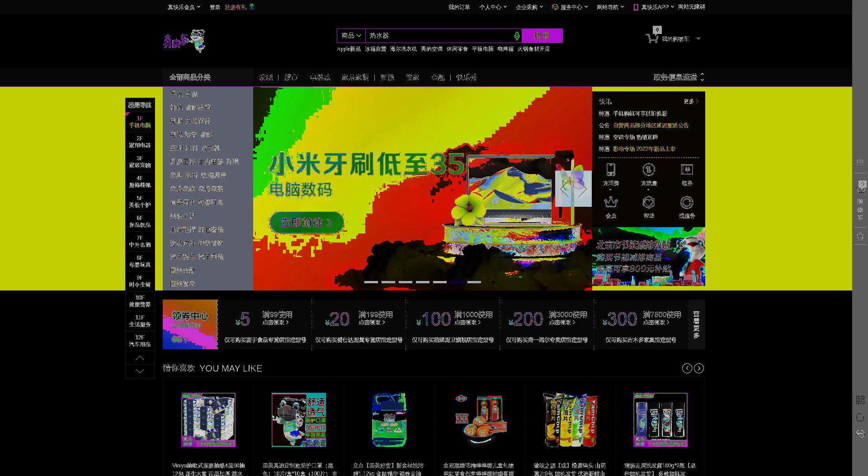Click the 登录 login link
The height and width of the screenshot is (476, 868).
pyautogui.click(x=215, y=7)
